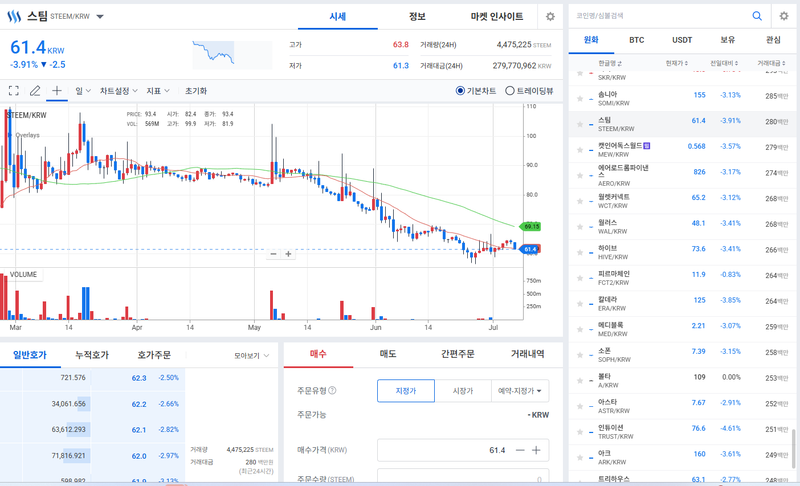Screen dimensions: 800x486
Task: Select BTC market tab
Action: click(x=636, y=40)
